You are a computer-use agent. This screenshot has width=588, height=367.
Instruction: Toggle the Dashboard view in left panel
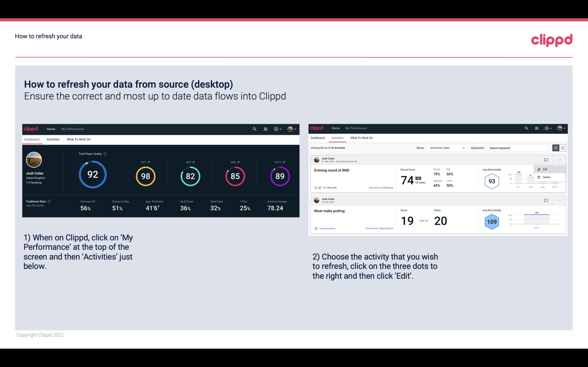click(32, 139)
